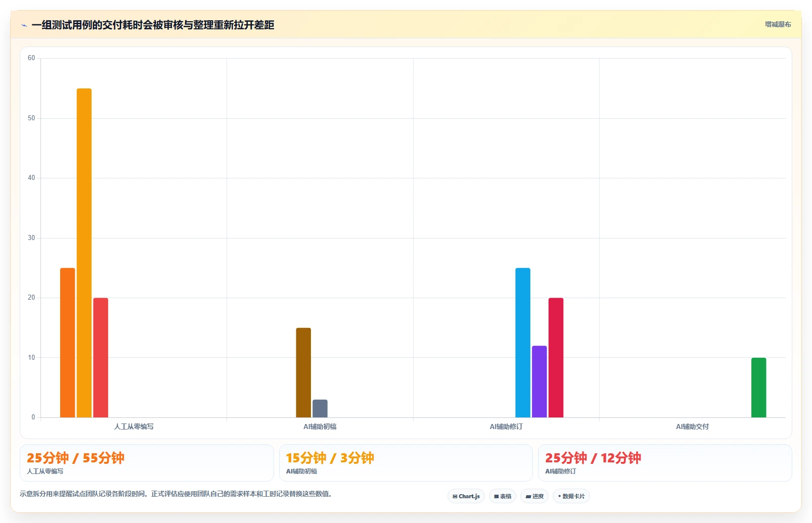Image resolution: width=812 pixels, height=523 pixels.
Task: Click 人工从零编写 caption inside the first card
Action: (45, 471)
